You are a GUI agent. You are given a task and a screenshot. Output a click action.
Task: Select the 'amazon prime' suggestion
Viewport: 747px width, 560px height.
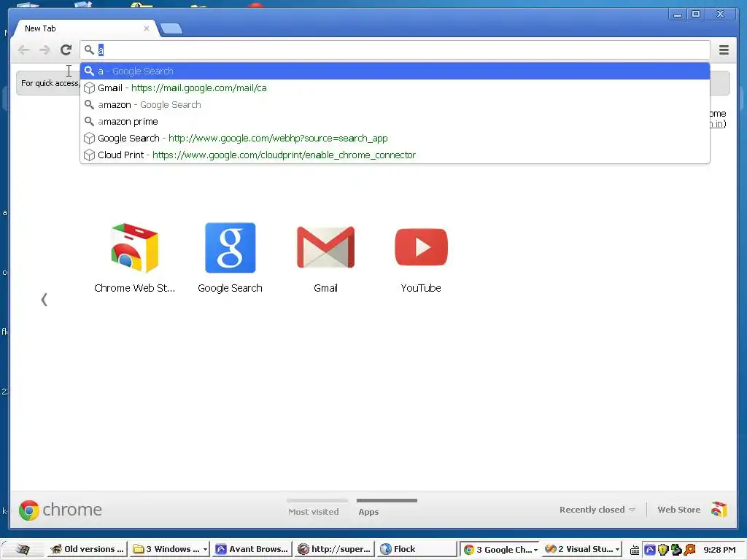395,122
